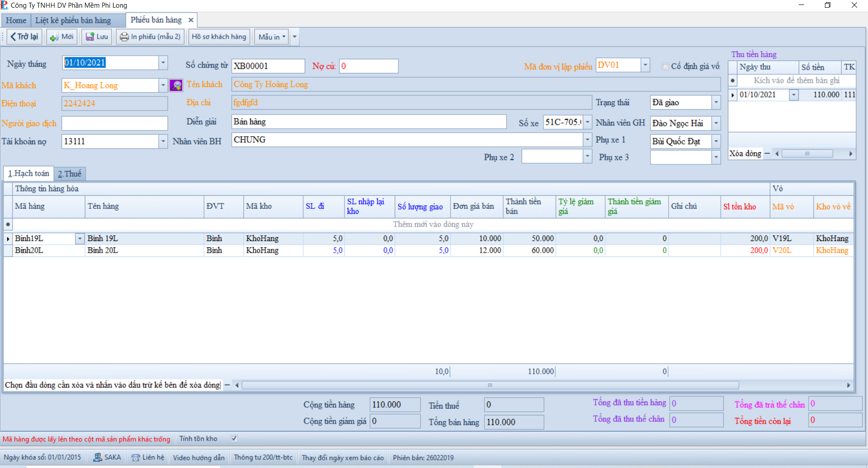This screenshot has width=868, height=468.
Task: Open the Mã đơn vị lập phiếu dropdown
Action: pos(645,65)
